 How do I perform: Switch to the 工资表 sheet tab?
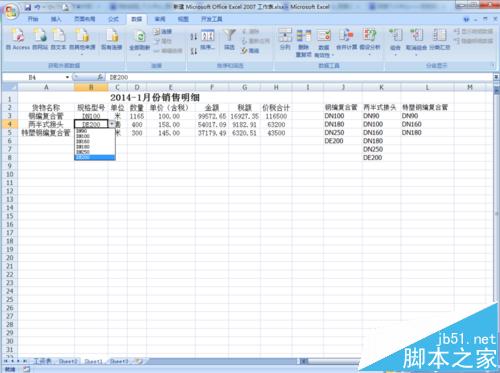point(42,361)
